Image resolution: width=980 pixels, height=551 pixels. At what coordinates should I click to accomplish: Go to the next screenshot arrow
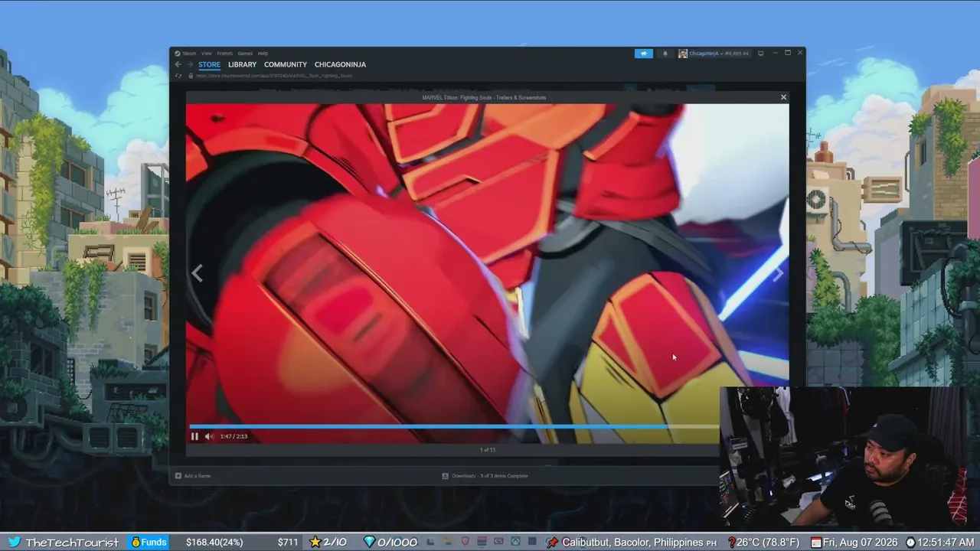778,273
